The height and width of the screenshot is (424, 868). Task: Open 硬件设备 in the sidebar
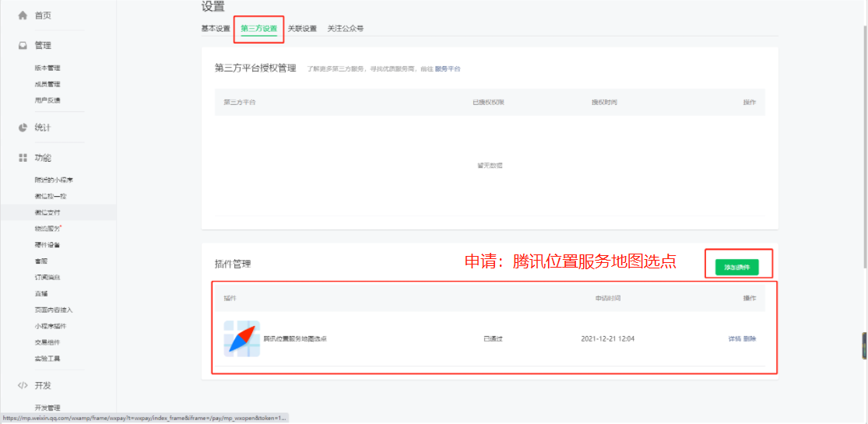click(47, 244)
